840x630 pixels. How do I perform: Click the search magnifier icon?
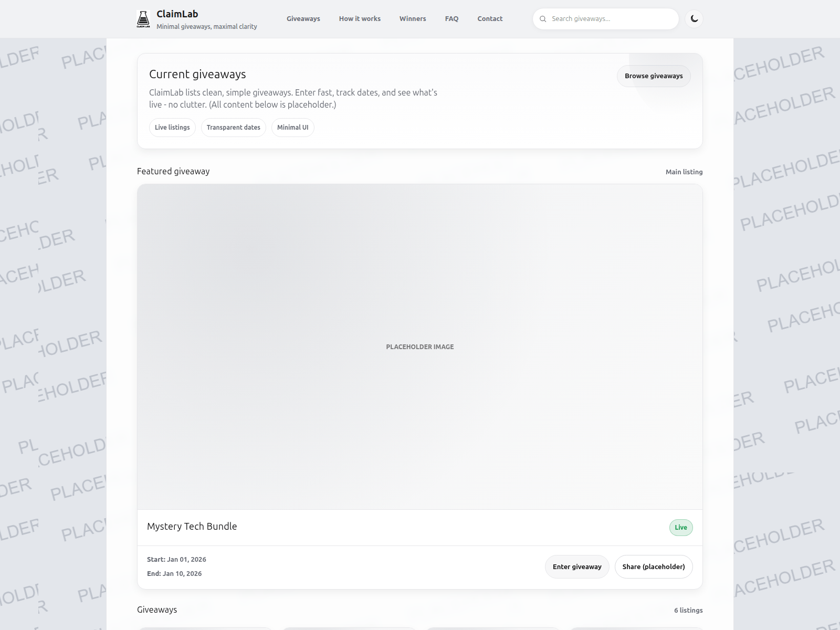[x=543, y=18]
